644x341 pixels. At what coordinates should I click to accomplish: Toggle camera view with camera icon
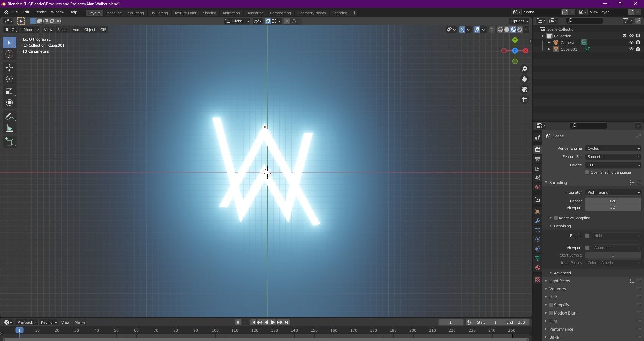pos(524,89)
